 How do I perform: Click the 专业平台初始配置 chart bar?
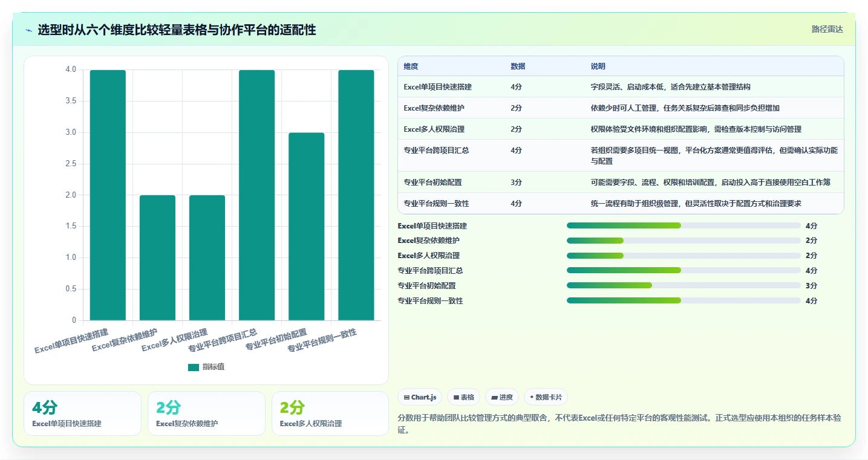pyautogui.click(x=307, y=227)
